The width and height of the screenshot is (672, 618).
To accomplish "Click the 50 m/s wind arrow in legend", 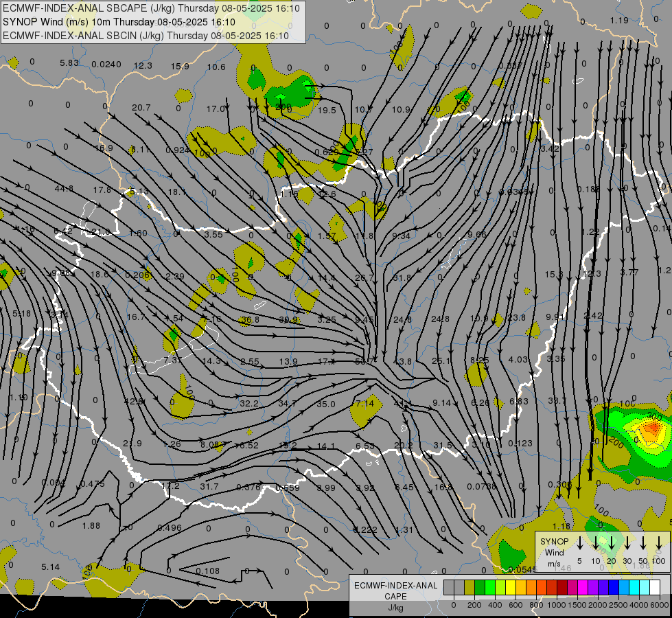I will (x=643, y=543).
